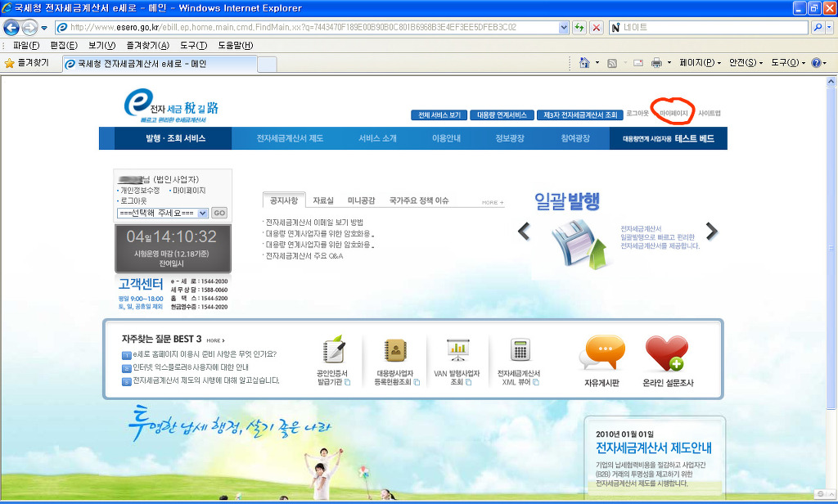Click 대용량 연계서비스 button
Image resolution: width=838 pixels, height=504 pixels.
pyautogui.click(x=502, y=115)
